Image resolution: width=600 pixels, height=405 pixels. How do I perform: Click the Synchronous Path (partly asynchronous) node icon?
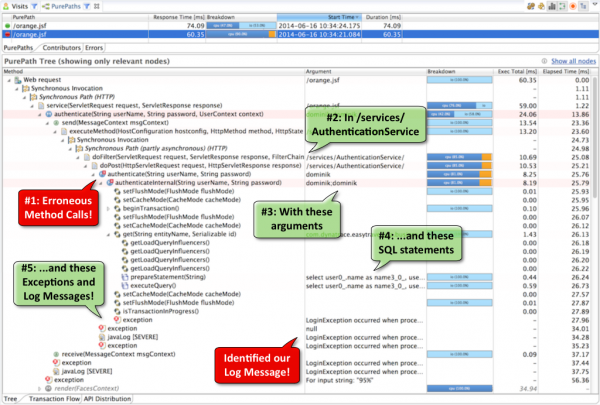click(79, 148)
